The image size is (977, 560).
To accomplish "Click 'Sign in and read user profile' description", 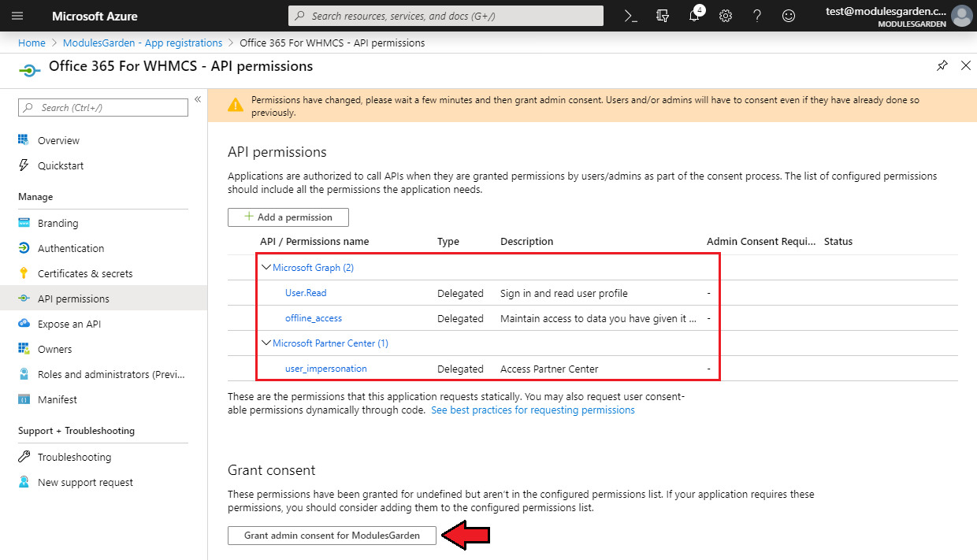I will tap(564, 294).
